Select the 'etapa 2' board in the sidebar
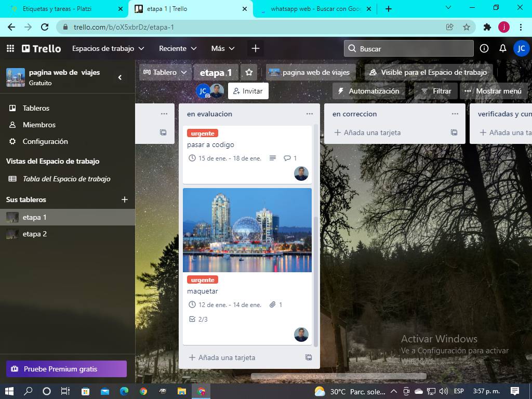The height and width of the screenshot is (399, 532). pyautogui.click(x=68, y=234)
